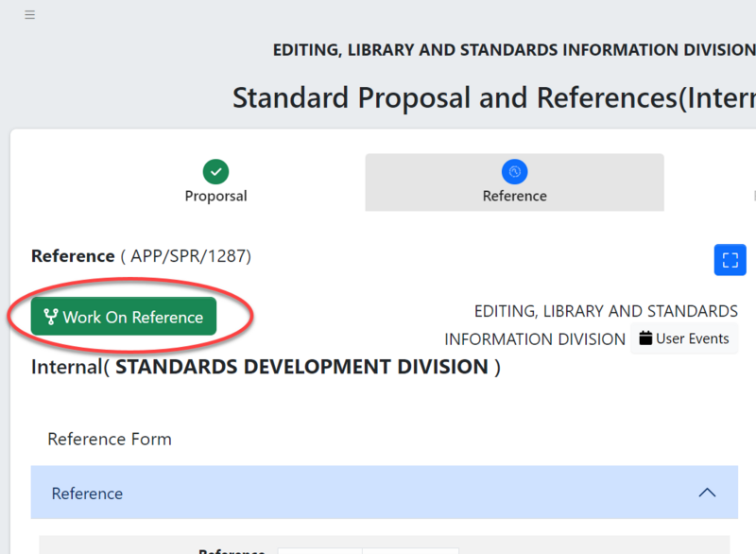Click the Internal STANDARDS DEVELOPMENT DIVISION heading
The height and width of the screenshot is (554, 756).
coord(266,367)
